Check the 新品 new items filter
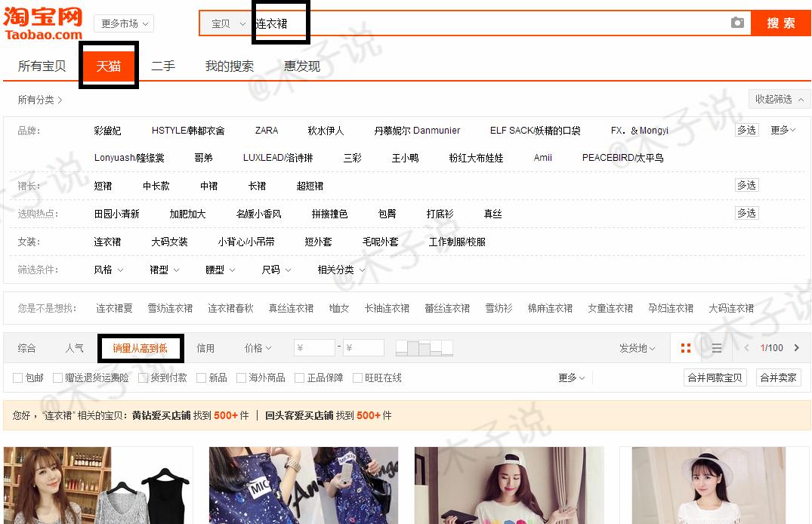The image size is (812, 524). click(x=202, y=378)
